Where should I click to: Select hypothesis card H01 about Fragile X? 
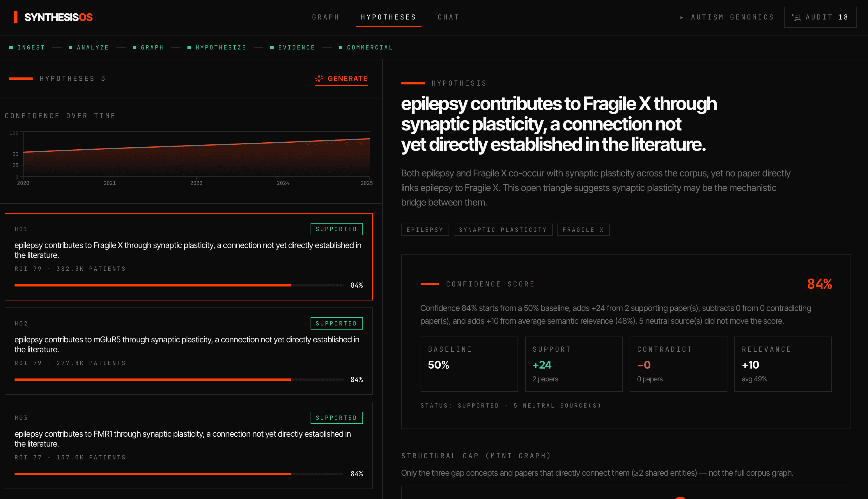(189, 257)
